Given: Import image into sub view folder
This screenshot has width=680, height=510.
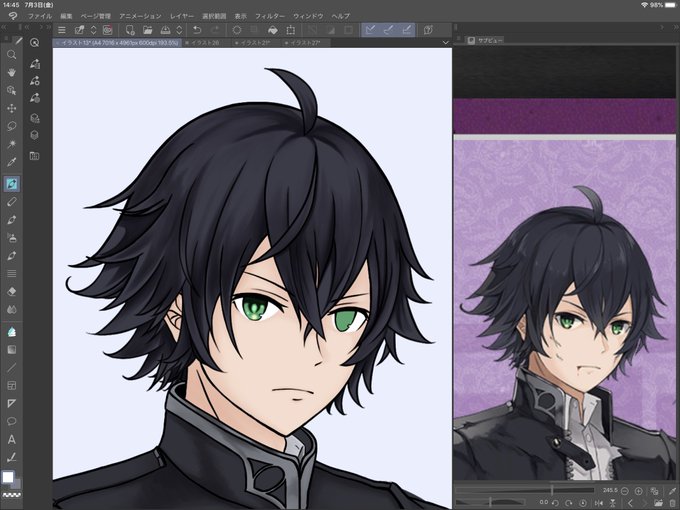Looking at the screenshot, I should (658, 503).
